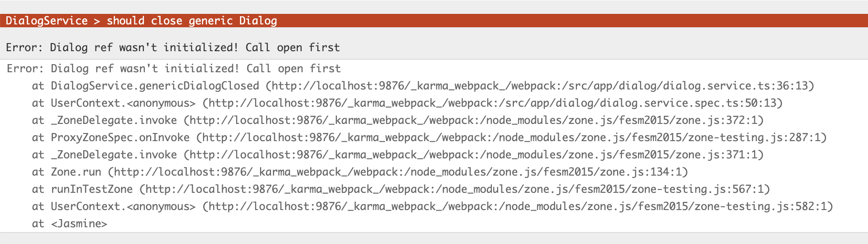Open the dialog.service.ts:36:13 source URL
This screenshot has width=868, height=244.
point(540,86)
